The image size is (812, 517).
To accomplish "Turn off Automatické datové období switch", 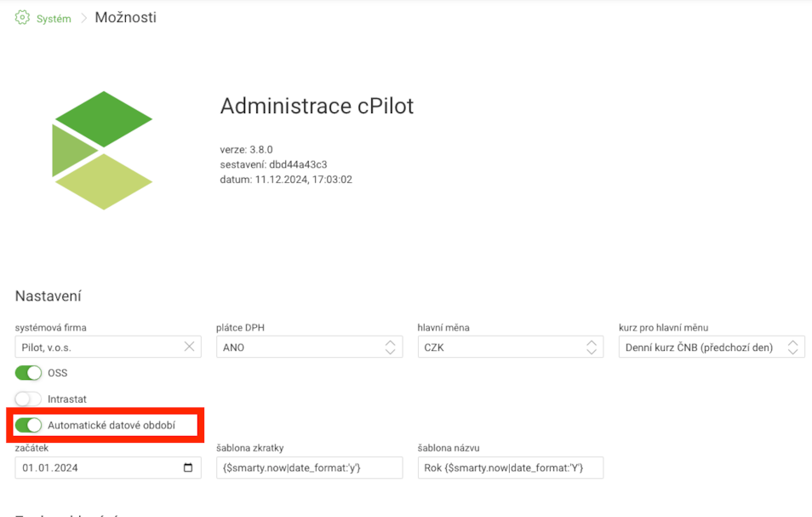I will 28,425.
